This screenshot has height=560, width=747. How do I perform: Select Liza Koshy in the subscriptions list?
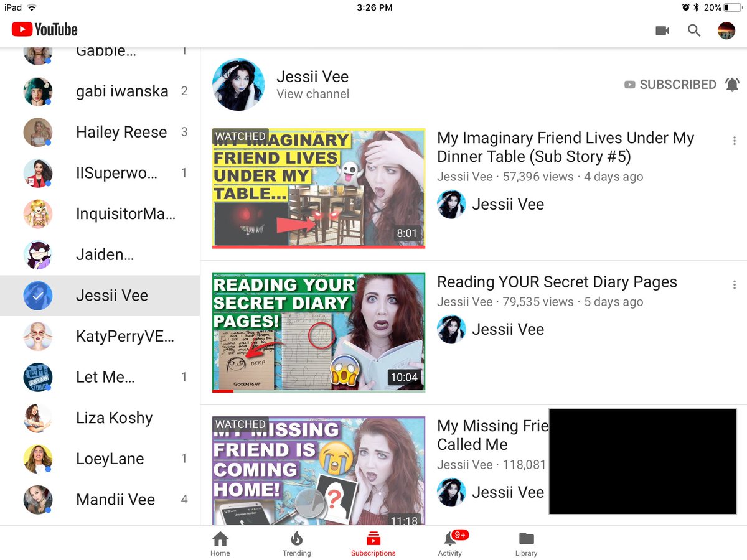(100, 418)
